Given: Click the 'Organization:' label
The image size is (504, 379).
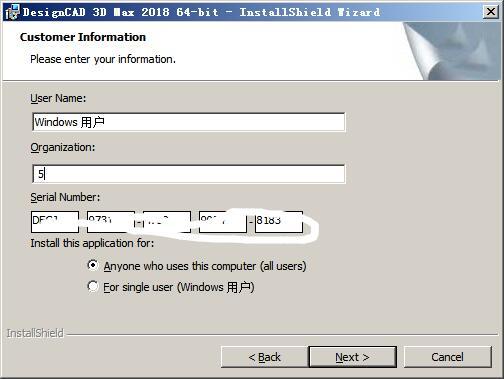Looking at the screenshot, I should coord(63,147).
